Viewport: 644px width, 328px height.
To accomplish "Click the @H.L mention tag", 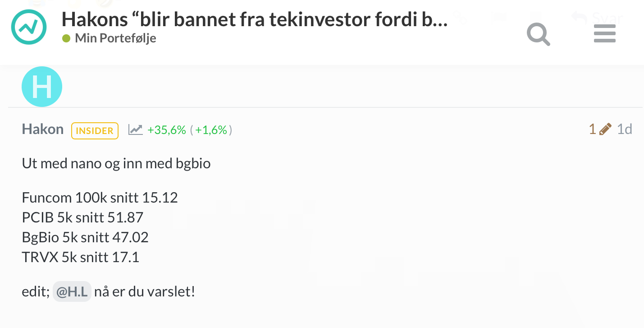I will 72,292.
